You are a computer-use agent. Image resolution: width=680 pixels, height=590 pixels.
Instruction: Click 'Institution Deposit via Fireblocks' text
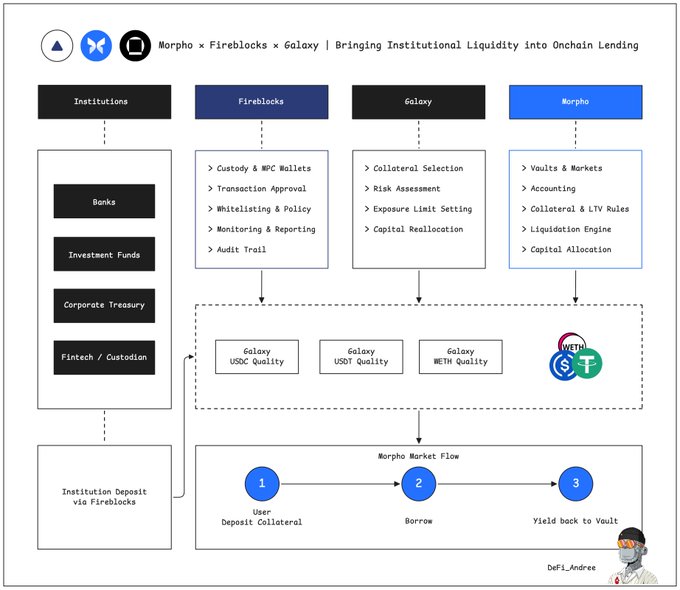click(104, 497)
